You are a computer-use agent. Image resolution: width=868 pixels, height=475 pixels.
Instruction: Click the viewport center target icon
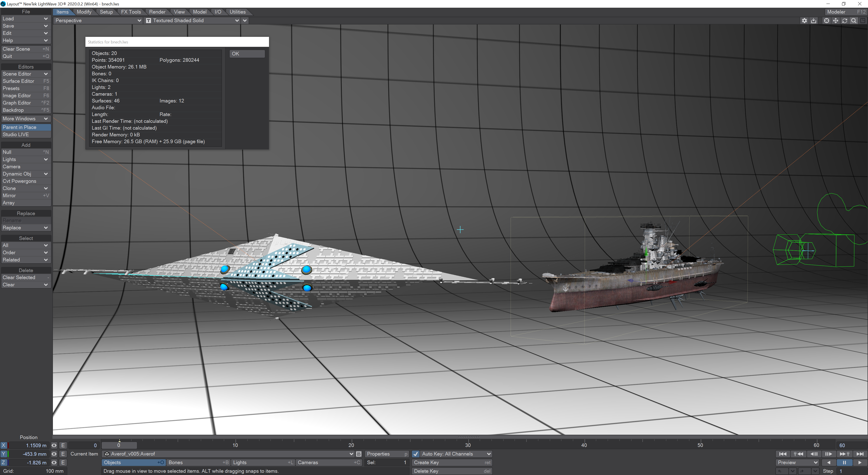pyautogui.click(x=827, y=21)
